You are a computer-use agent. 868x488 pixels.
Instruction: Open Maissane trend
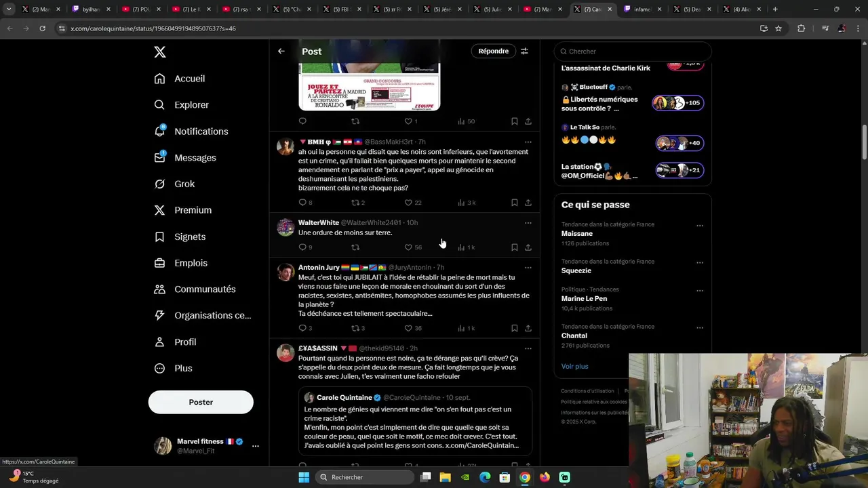click(x=577, y=234)
